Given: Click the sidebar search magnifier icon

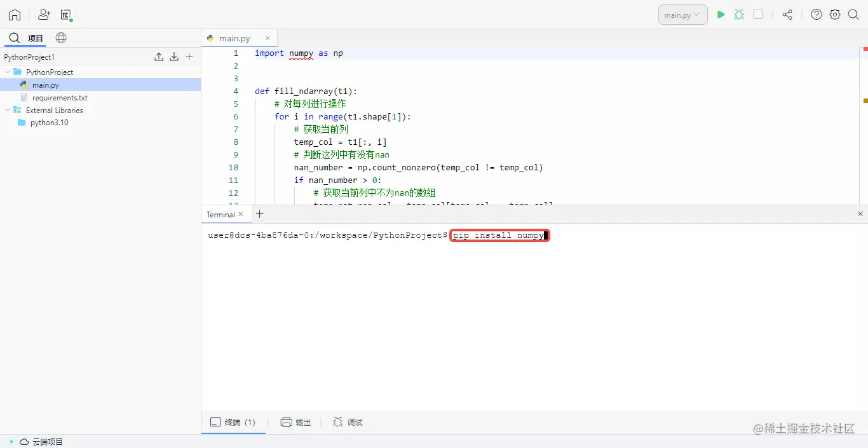Looking at the screenshot, I should click(x=15, y=38).
